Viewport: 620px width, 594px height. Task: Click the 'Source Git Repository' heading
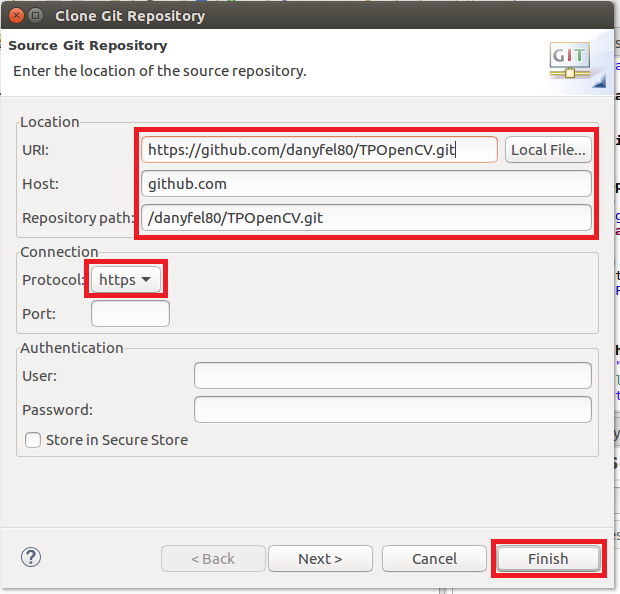tap(88, 45)
